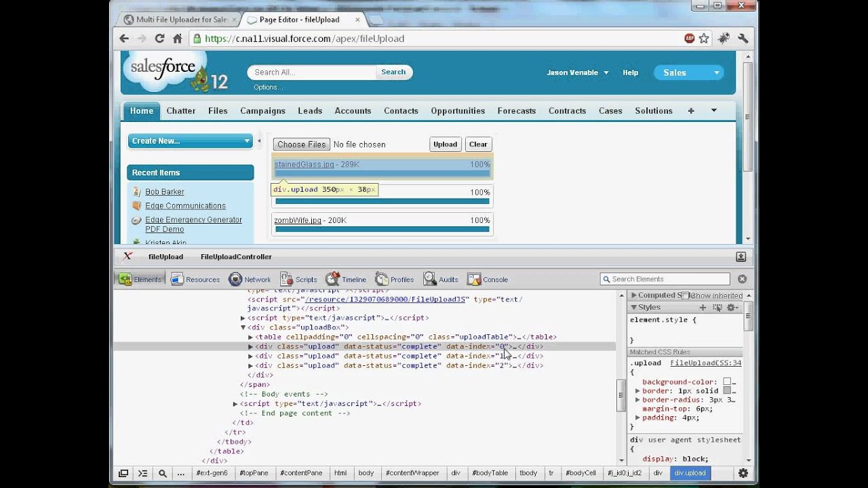This screenshot has height=488, width=868.
Task: Add a new style rule
Action: click(703, 308)
